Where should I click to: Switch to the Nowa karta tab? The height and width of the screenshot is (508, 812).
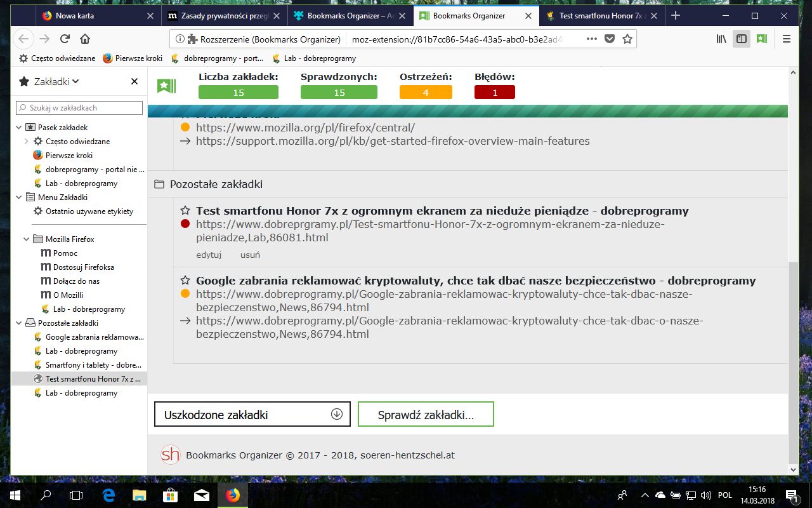point(98,15)
